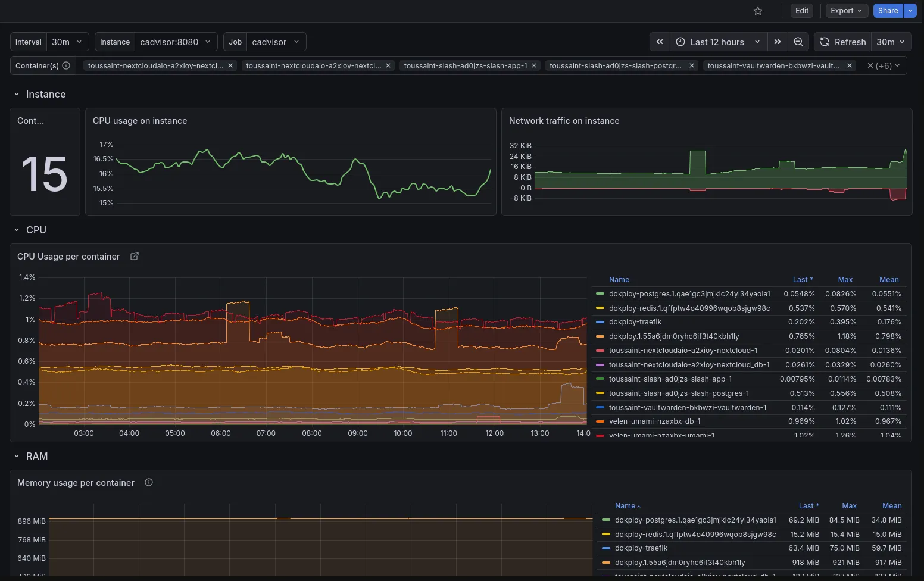
Task: Open CPU Usage per container via external link icon
Action: 134,256
